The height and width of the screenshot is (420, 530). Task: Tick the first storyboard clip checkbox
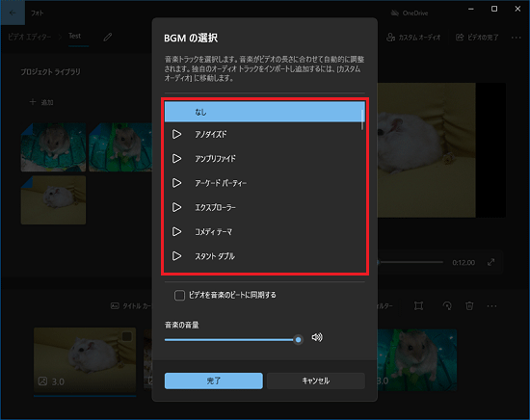(127, 336)
